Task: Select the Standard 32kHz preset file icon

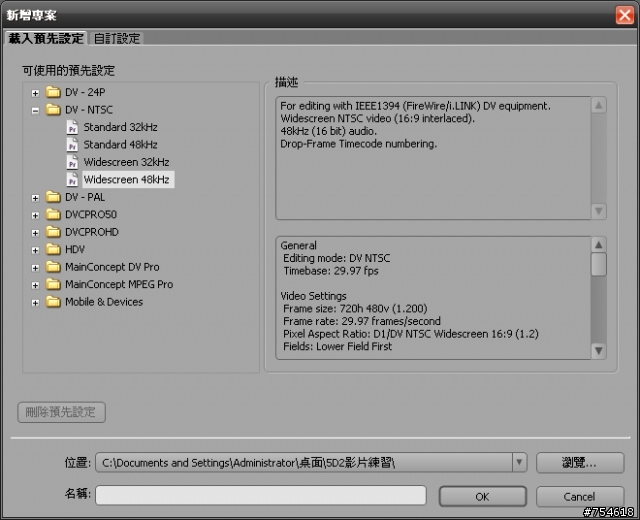Action: 72,127
